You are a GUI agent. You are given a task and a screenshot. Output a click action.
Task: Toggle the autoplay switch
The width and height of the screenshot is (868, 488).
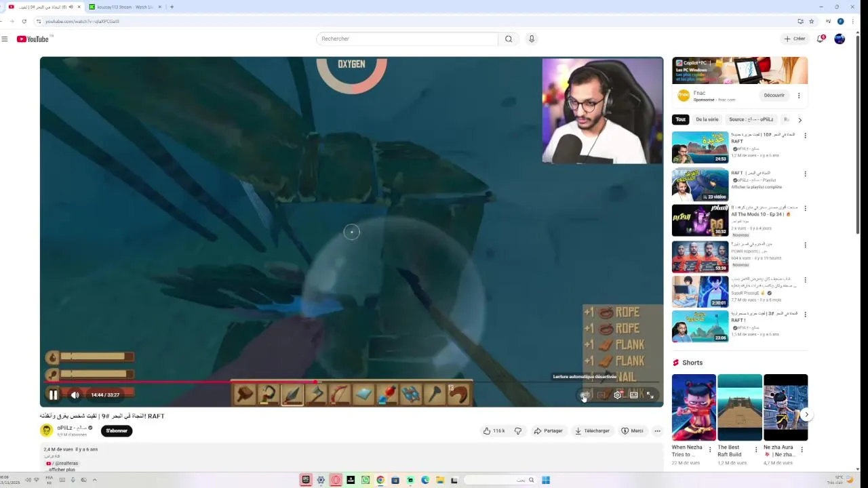pos(585,395)
